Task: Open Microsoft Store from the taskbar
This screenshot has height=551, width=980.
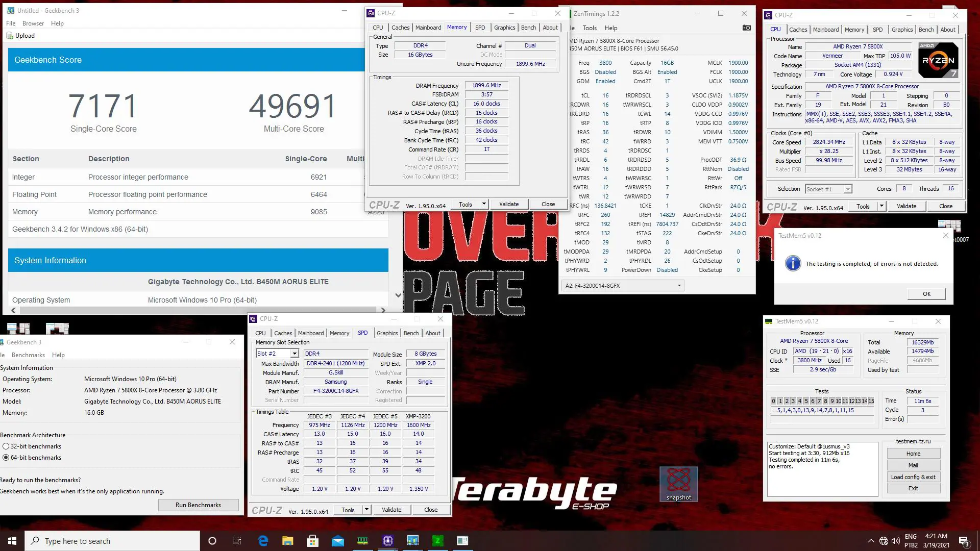Action: (x=313, y=541)
